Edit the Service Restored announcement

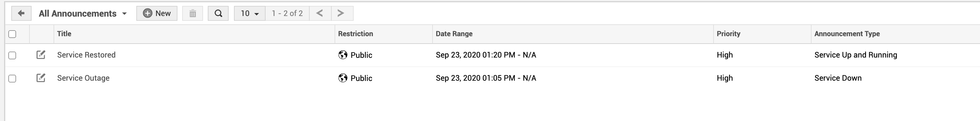click(x=41, y=55)
